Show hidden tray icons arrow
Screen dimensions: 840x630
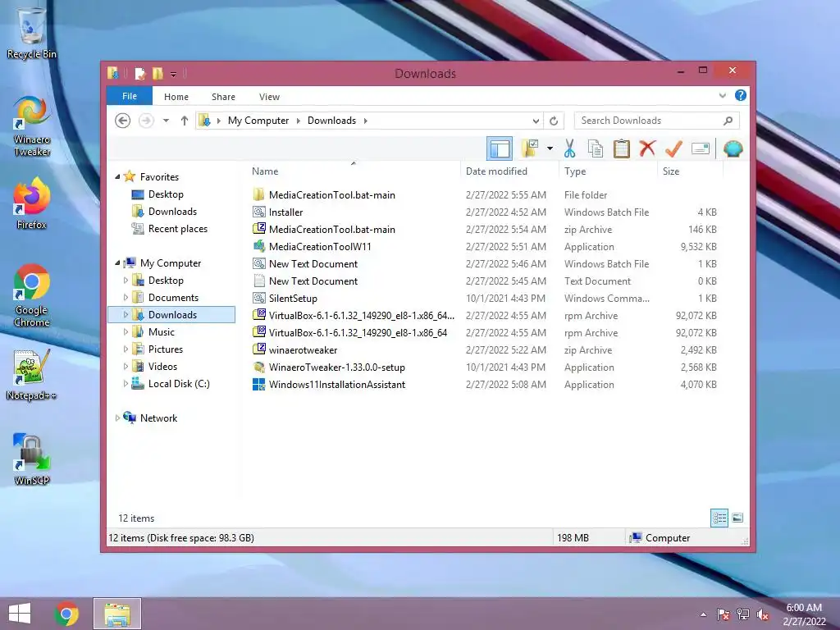[x=703, y=614]
